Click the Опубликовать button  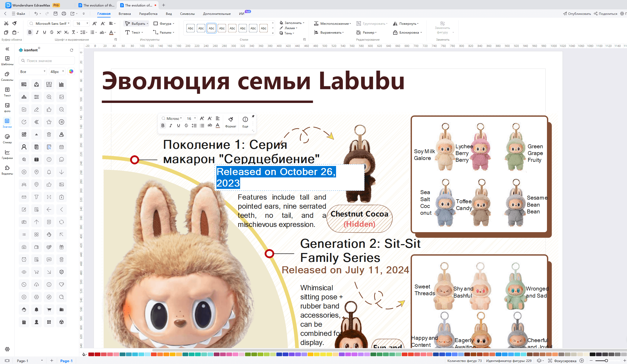(x=577, y=14)
